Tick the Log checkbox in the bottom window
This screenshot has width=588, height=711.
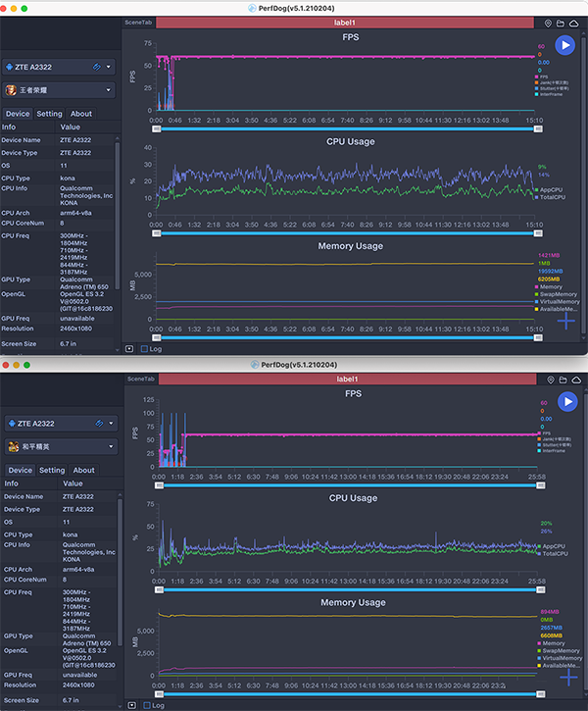click(145, 705)
